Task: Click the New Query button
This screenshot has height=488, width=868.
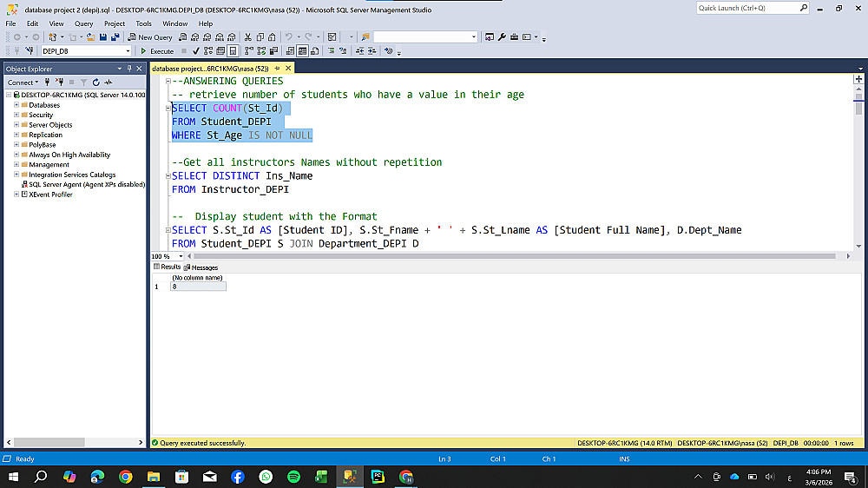Action: click(x=150, y=37)
